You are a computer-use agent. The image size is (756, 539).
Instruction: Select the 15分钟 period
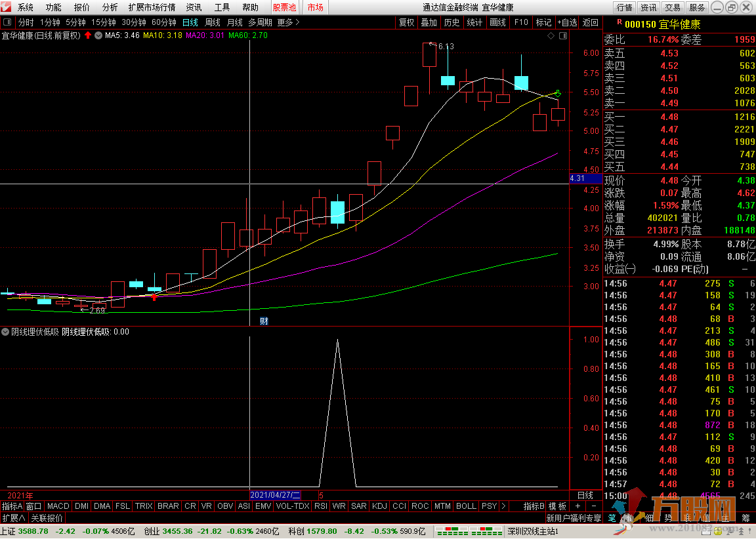(104, 23)
